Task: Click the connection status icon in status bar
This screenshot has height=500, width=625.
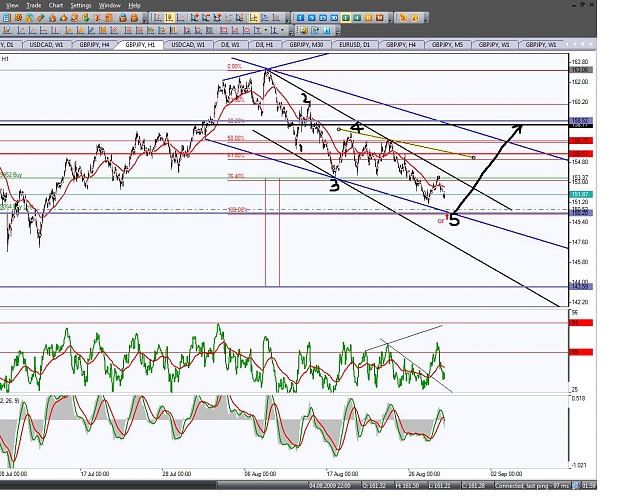Action: [x=576, y=485]
